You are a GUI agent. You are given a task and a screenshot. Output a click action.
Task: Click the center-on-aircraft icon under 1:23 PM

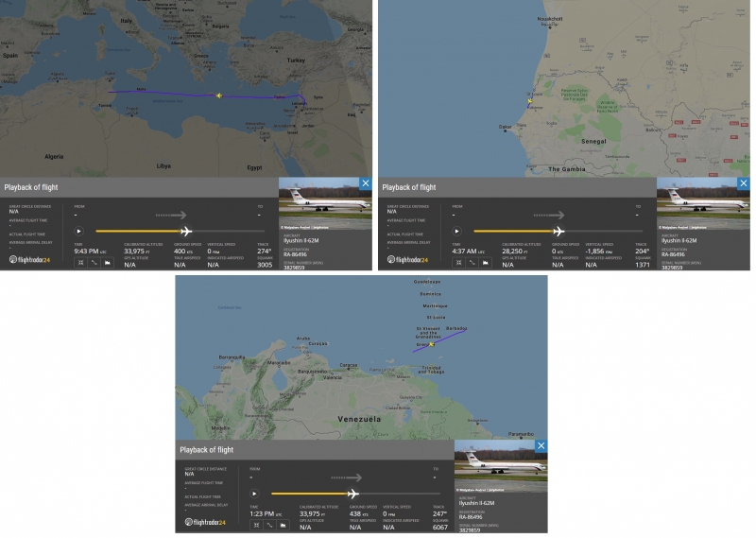(255, 525)
